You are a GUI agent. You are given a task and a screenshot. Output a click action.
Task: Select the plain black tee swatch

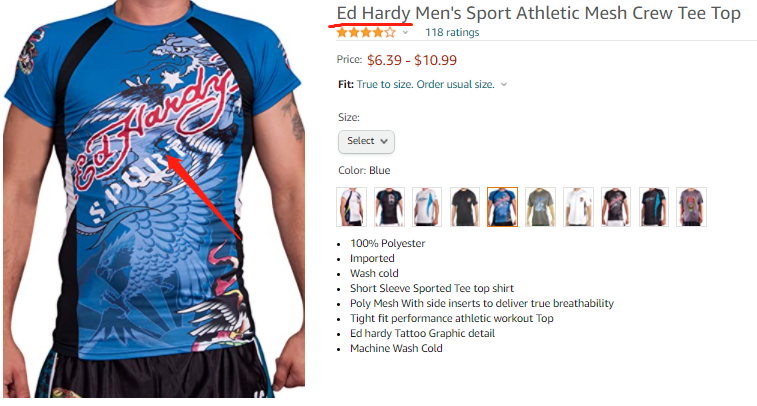coord(464,207)
